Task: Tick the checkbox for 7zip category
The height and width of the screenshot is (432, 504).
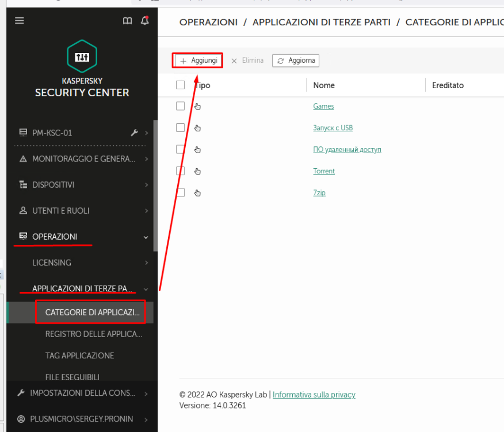Action: coord(180,192)
